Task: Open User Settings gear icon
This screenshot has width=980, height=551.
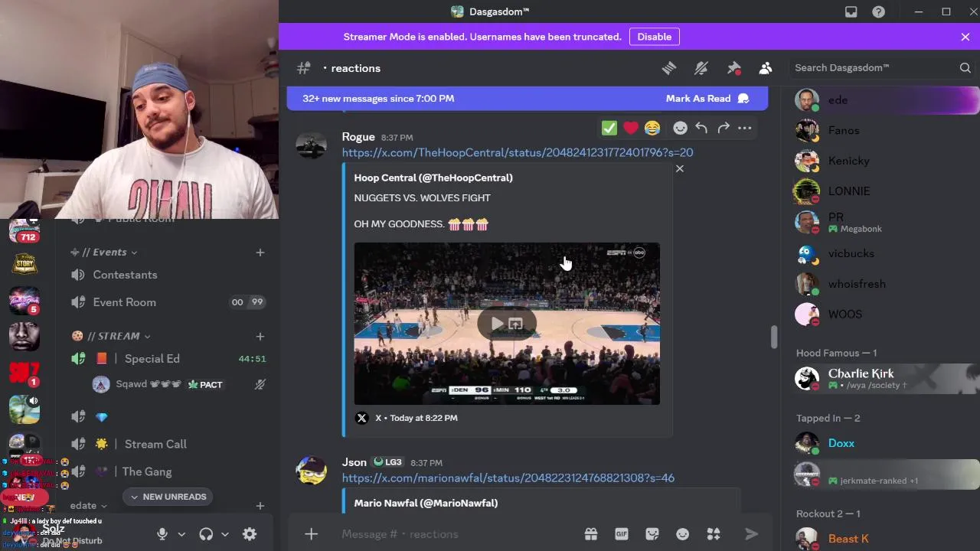Action: pyautogui.click(x=250, y=534)
